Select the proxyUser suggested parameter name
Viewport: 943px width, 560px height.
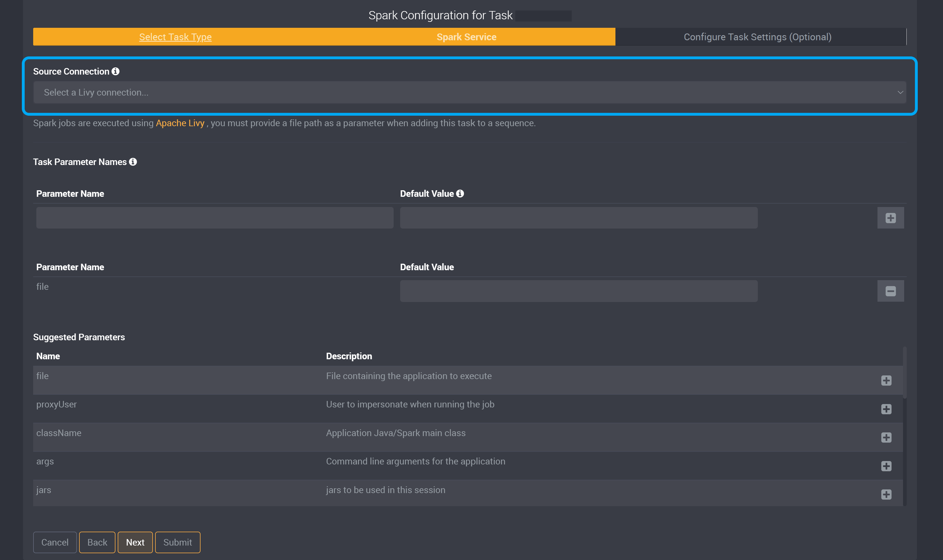coord(56,404)
